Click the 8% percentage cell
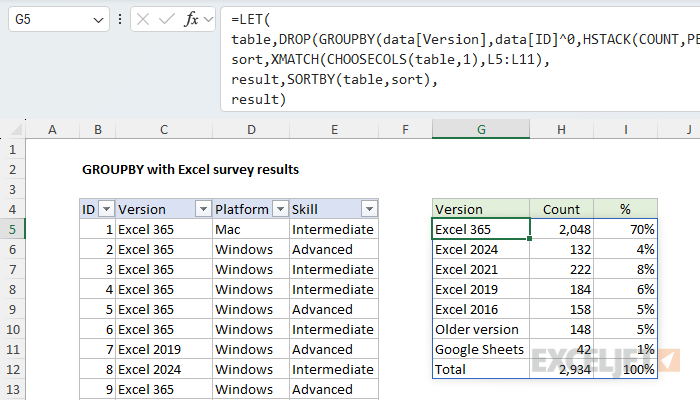 (x=625, y=269)
